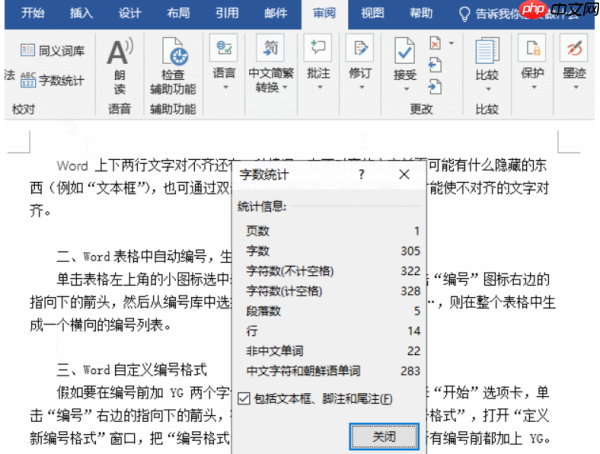Switch to the 视图 tab
Image resolution: width=600 pixels, height=454 pixels.
point(373,13)
